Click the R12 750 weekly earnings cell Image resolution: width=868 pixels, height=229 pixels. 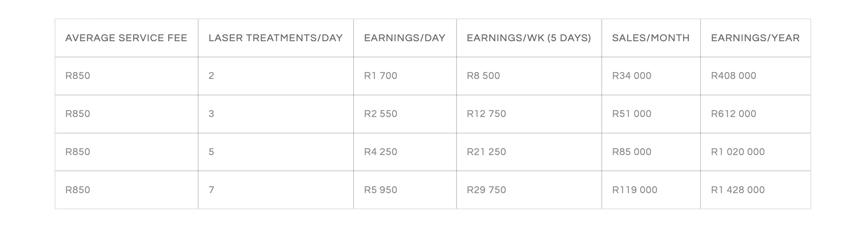click(486, 114)
